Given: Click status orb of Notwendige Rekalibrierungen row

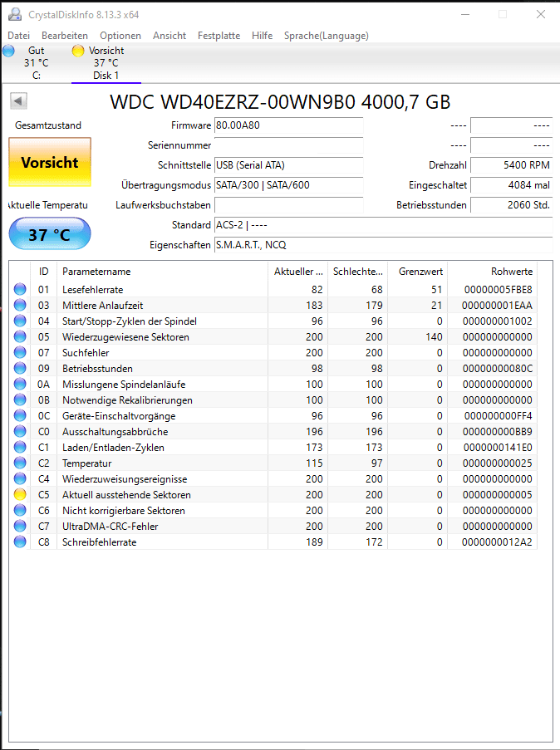Looking at the screenshot, I should tap(20, 400).
